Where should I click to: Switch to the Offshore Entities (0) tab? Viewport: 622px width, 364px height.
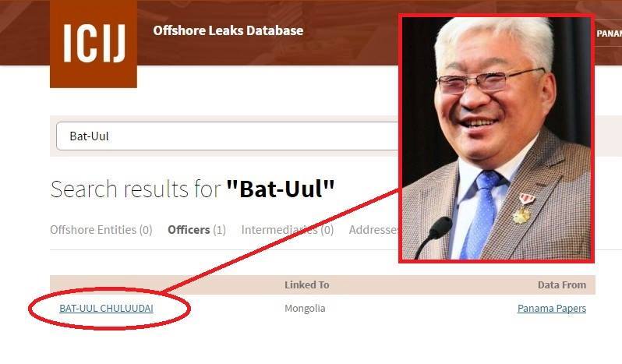[101, 230]
